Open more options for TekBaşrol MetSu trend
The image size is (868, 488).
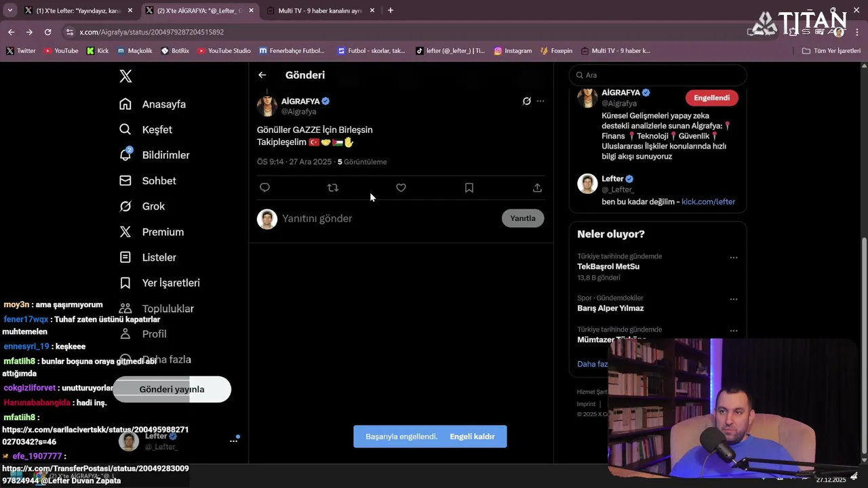click(x=734, y=258)
